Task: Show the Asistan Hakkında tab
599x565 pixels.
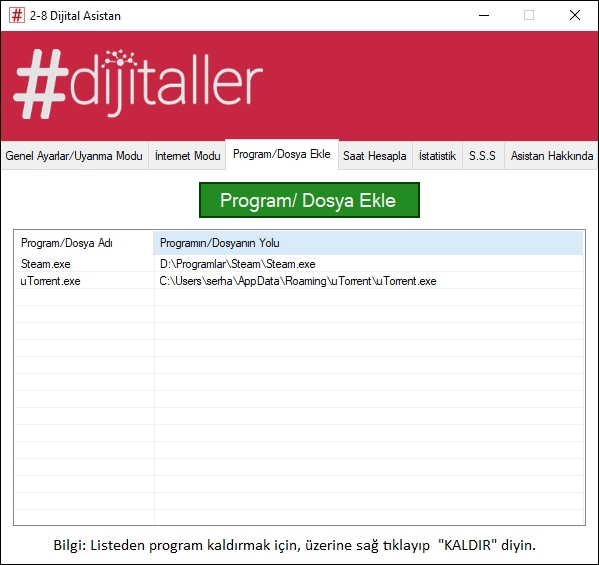Action: 552,156
